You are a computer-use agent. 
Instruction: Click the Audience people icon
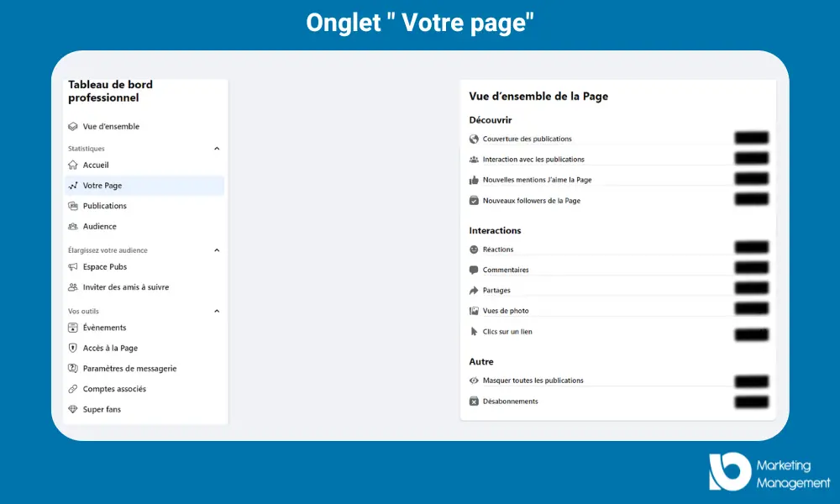[73, 227]
